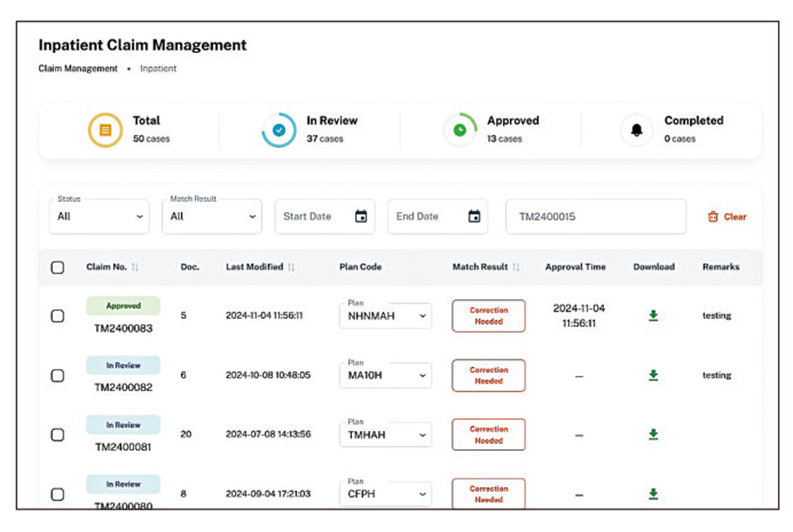
Task: Click the Inpatient breadcrumb
Action: 158,69
